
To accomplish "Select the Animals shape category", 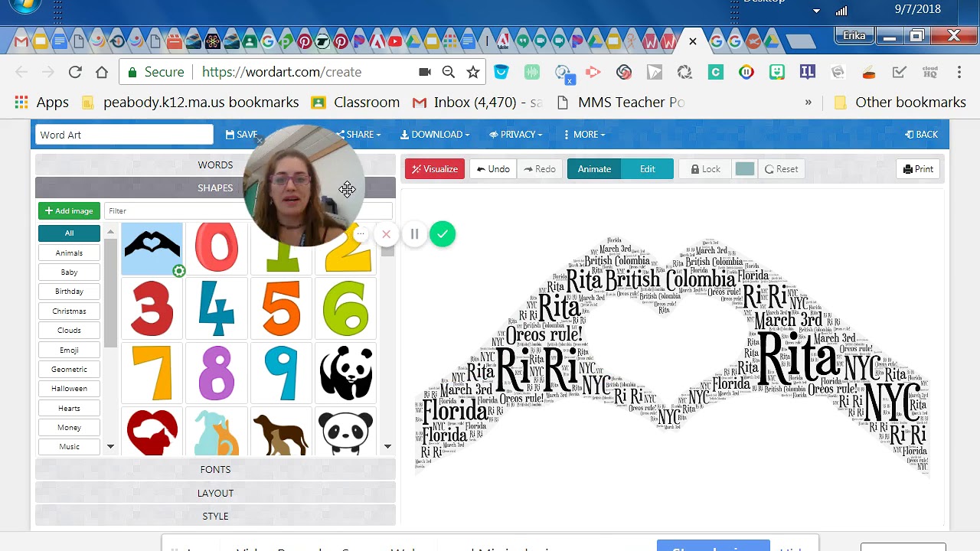I will [69, 253].
